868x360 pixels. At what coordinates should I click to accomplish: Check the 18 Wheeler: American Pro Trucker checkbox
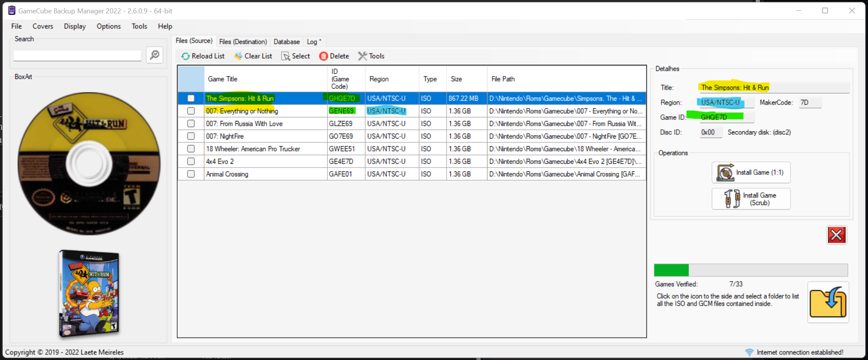(191, 149)
